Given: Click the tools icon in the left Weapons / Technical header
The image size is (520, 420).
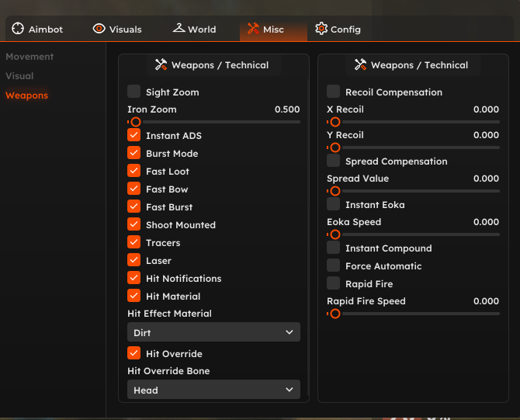Looking at the screenshot, I should click(x=161, y=64).
